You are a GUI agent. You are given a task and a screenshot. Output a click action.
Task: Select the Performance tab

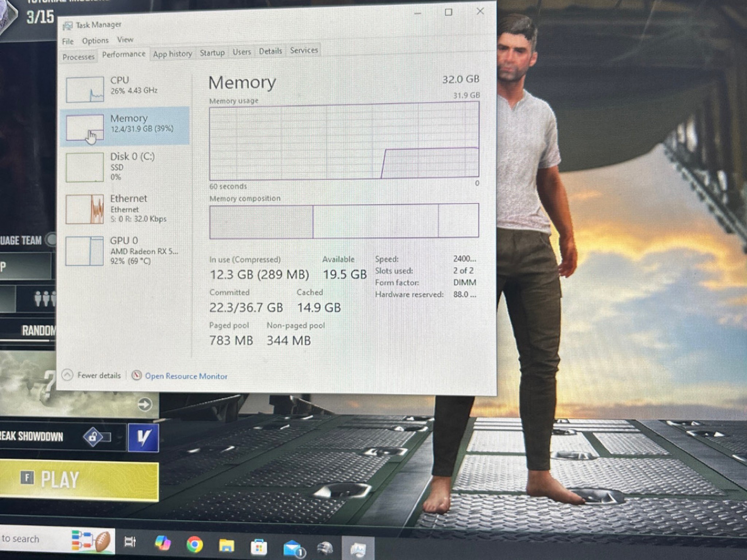point(124,54)
